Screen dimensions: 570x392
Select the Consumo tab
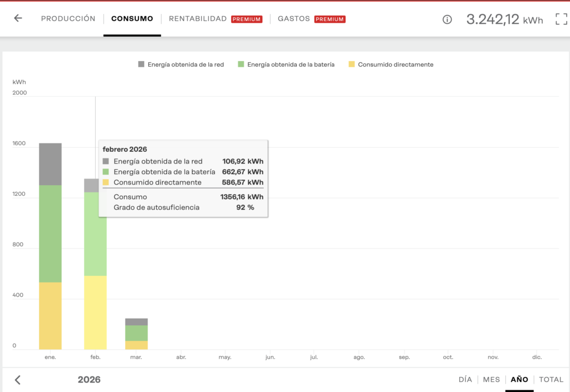[x=132, y=18]
